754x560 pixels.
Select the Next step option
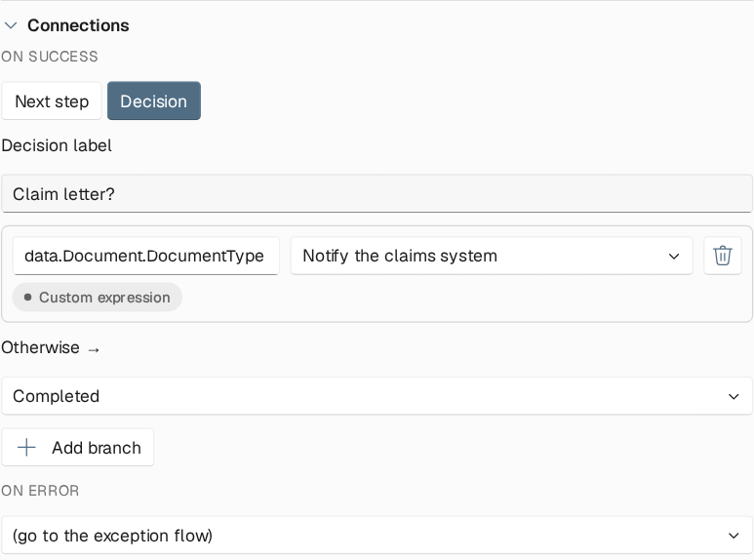point(52,101)
